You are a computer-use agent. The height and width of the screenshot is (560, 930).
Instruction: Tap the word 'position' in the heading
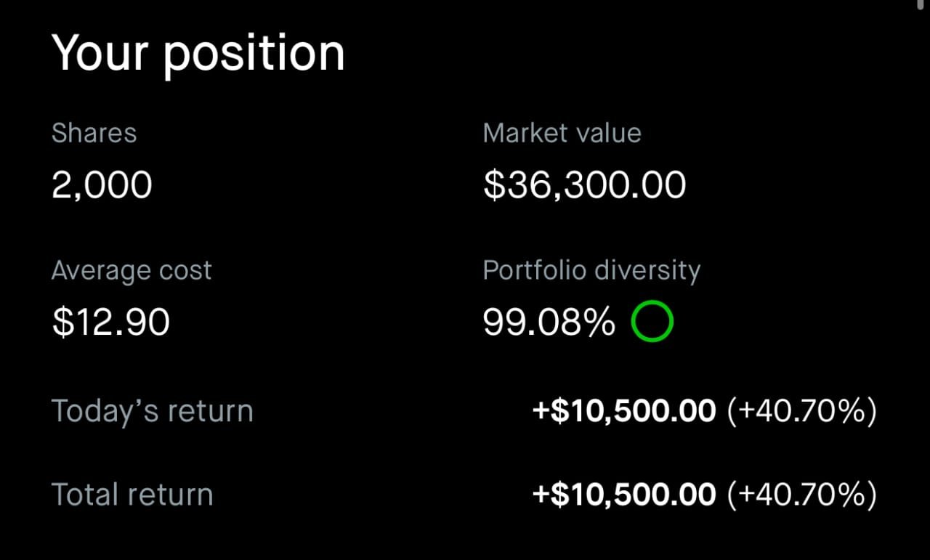254,55
